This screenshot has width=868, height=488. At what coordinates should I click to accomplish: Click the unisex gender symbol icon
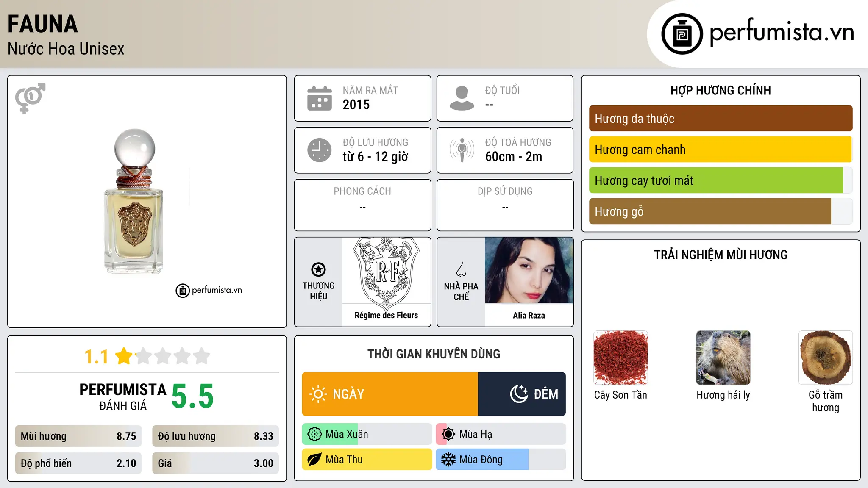(x=30, y=98)
